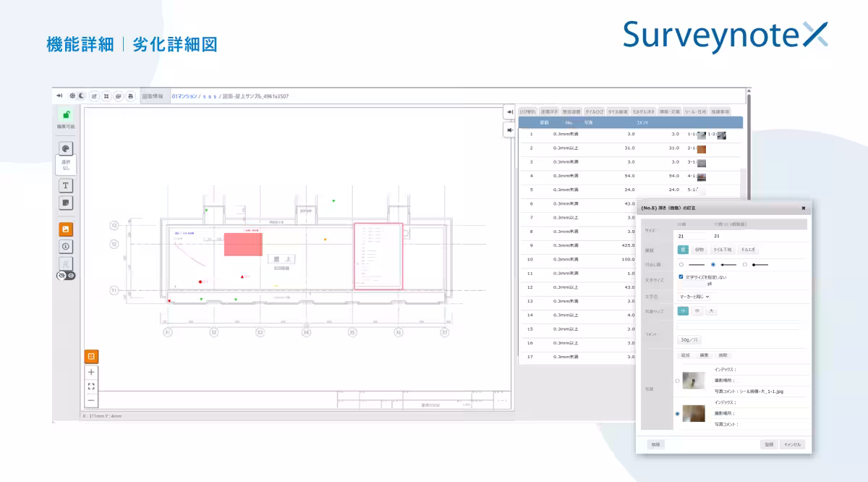Collapse sidebar using top-left arrow icon
The image size is (868, 482).
point(59,96)
